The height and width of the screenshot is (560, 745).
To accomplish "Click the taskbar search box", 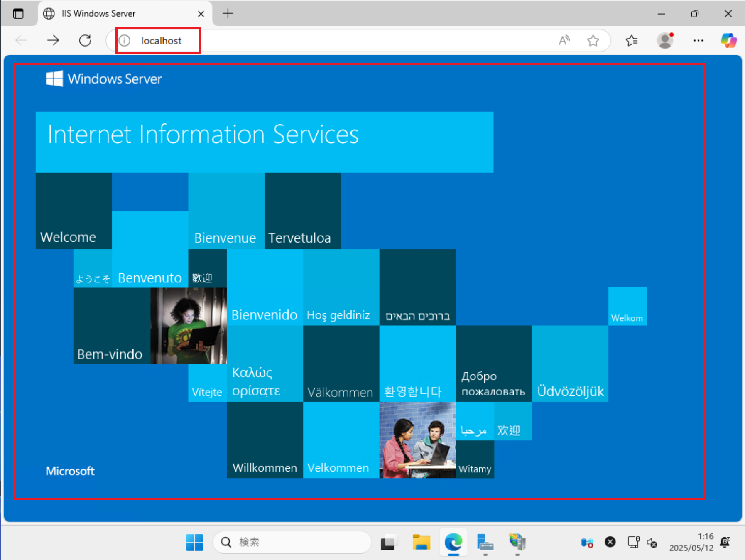I will 292,542.
